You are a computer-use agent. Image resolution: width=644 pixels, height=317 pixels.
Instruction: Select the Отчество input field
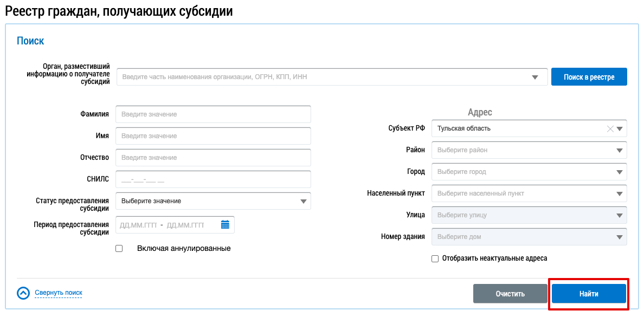[x=213, y=158]
